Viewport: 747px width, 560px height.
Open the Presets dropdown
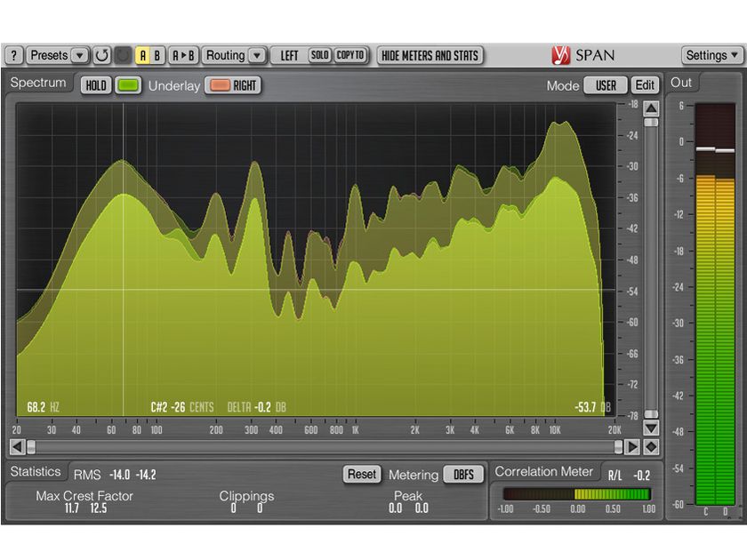[x=53, y=54]
